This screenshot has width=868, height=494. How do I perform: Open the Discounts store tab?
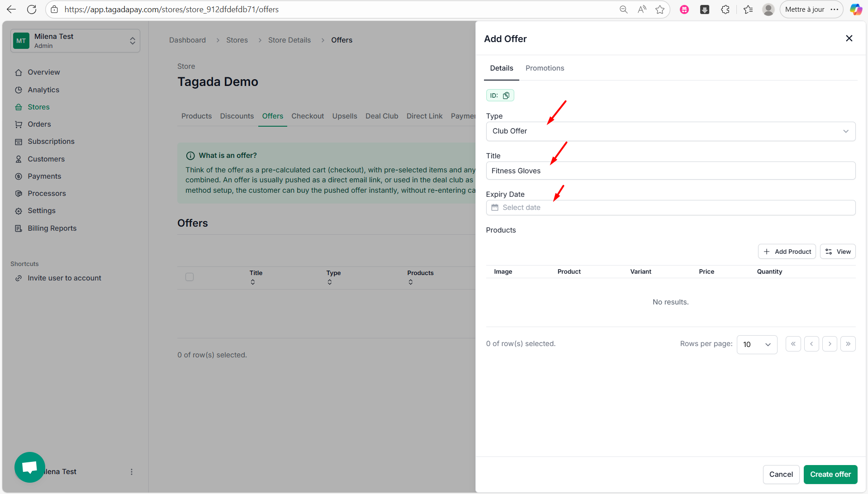click(237, 116)
